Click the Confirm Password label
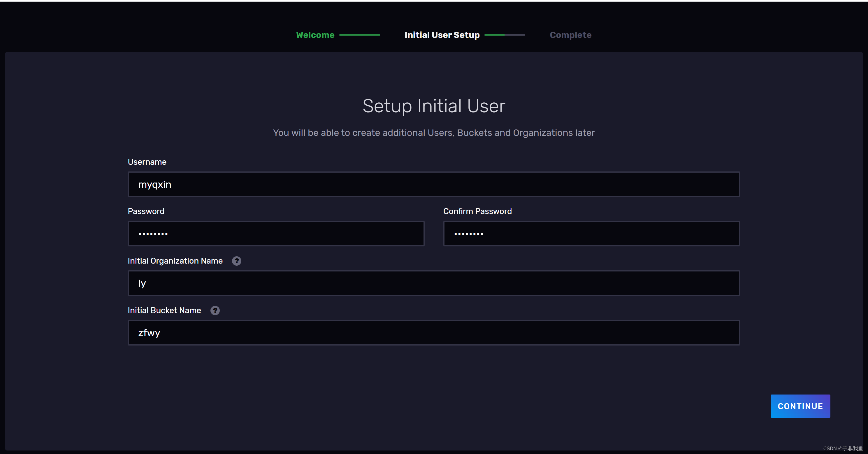868x454 pixels. (477, 211)
